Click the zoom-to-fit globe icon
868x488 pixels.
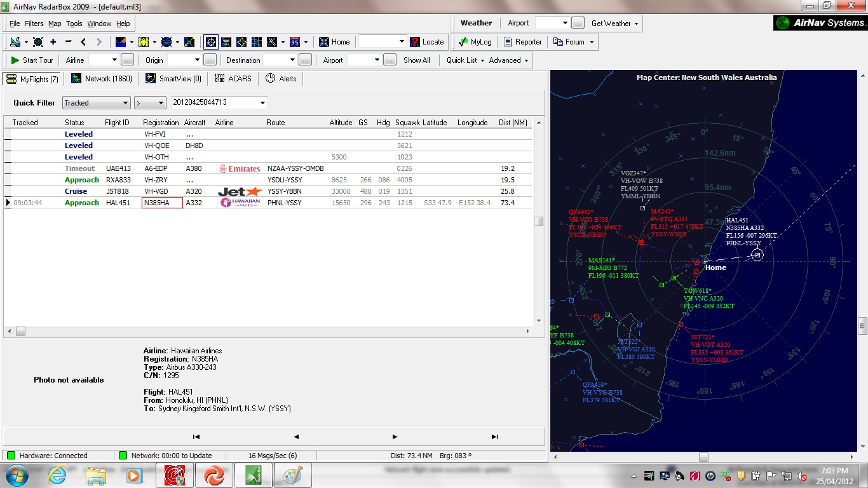(38, 42)
